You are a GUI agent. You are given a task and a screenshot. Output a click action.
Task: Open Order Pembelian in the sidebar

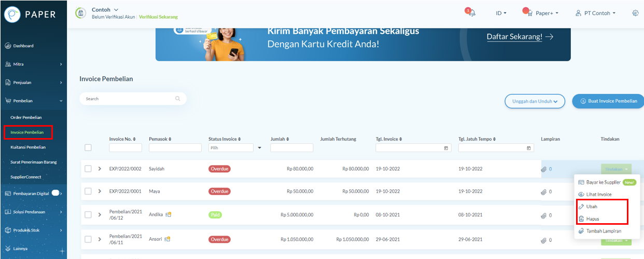click(x=26, y=117)
